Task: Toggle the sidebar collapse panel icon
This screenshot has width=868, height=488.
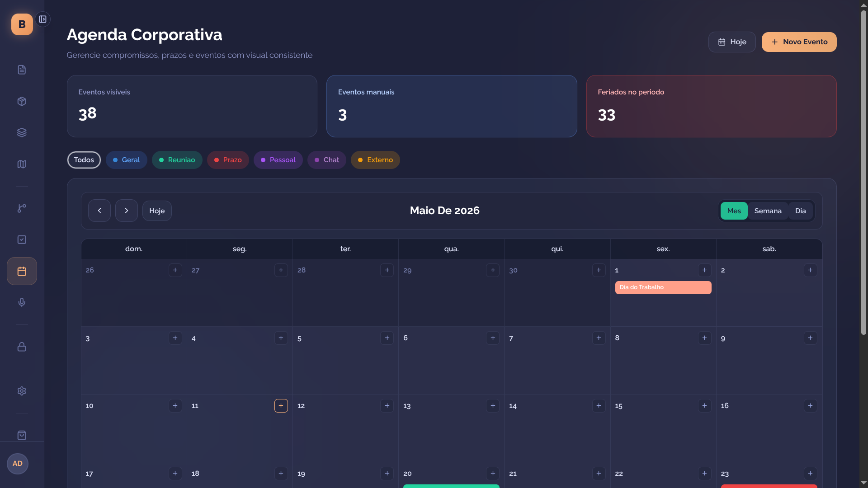Action: click(42, 19)
